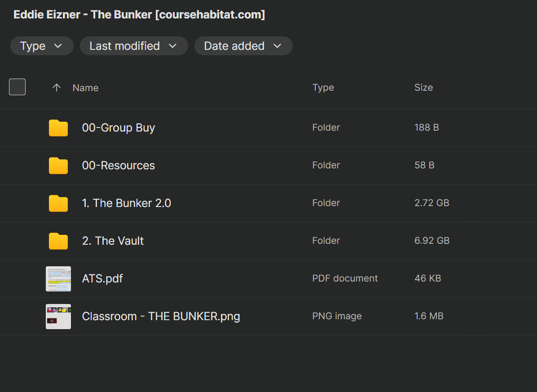Image resolution: width=537 pixels, height=392 pixels.
Task: Click the Type column header
Action: click(323, 88)
